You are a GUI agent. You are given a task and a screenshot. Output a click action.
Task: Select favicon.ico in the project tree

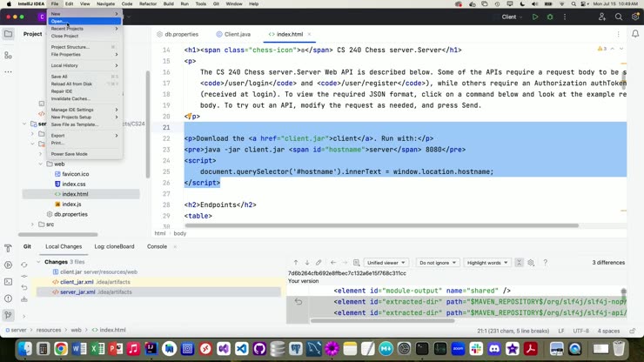(76, 174)
